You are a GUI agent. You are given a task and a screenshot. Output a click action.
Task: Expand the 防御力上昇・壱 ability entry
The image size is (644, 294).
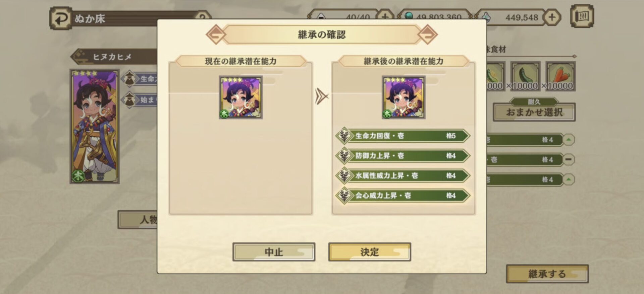tap(402, 156)
